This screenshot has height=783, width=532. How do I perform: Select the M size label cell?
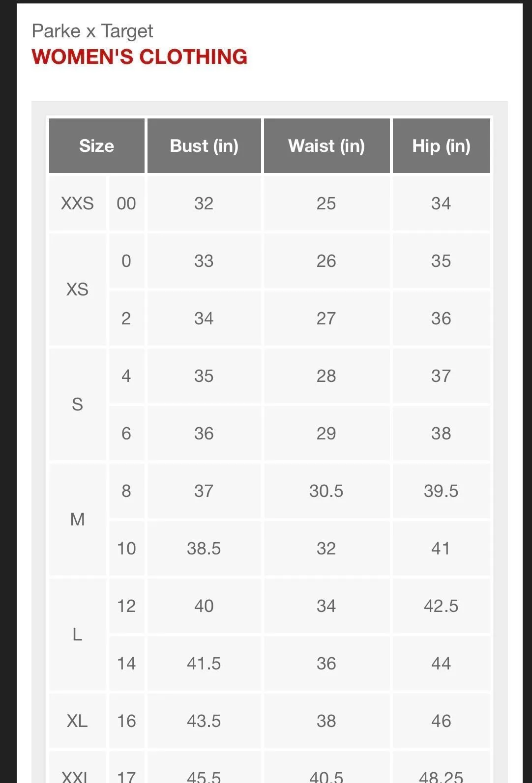coord(77,519)
